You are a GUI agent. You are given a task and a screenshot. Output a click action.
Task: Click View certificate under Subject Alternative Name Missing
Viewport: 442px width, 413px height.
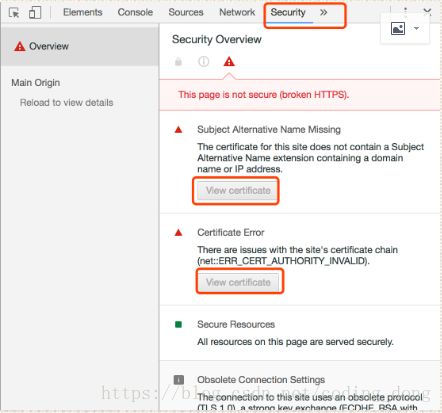point(238,191)
